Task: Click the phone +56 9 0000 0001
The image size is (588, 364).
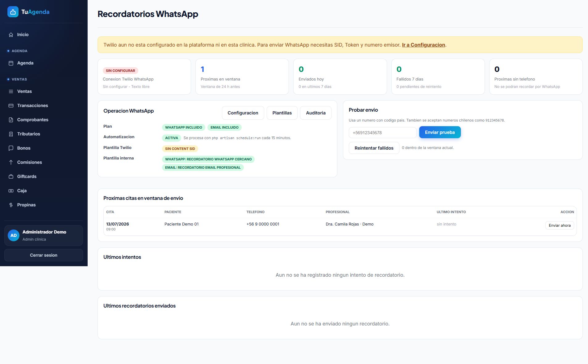Action: 263,224
